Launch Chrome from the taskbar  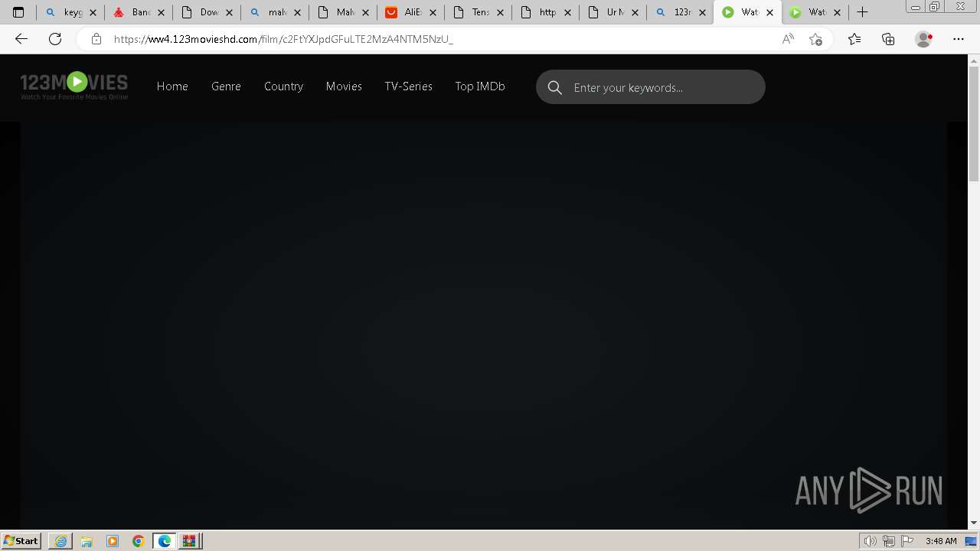(x=139, y=541)
